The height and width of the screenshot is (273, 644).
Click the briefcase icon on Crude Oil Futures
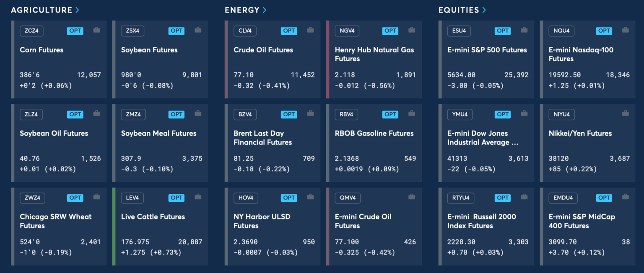310,31
